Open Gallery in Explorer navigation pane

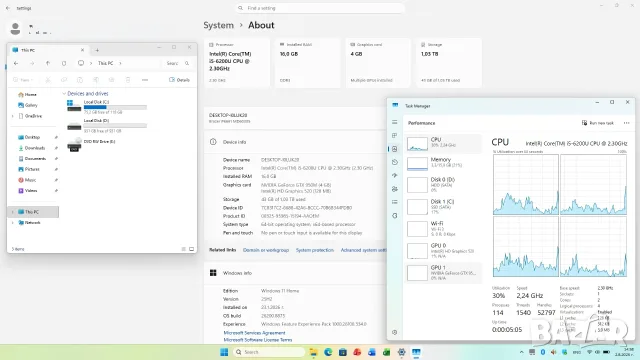coord(28,105)
